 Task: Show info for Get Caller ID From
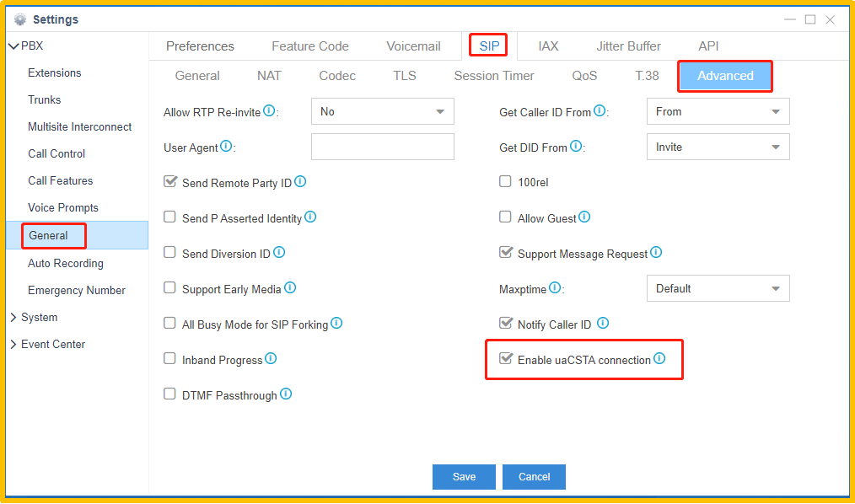click(600, 110)
